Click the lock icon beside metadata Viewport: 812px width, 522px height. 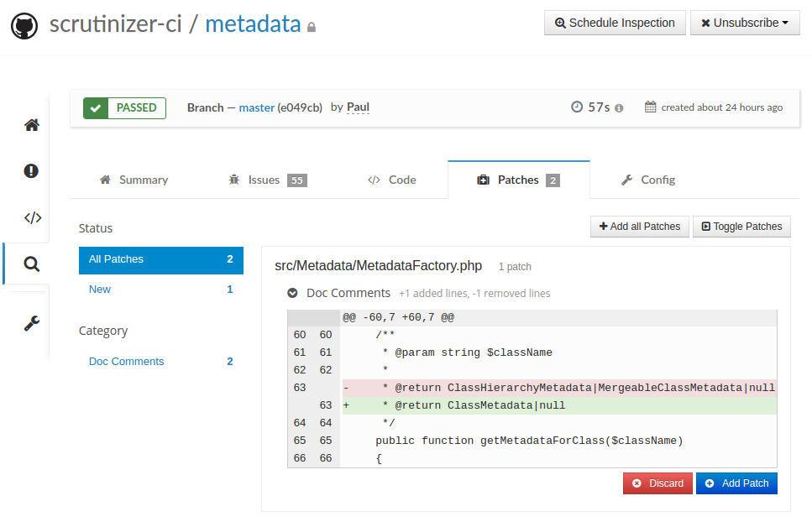312,28
